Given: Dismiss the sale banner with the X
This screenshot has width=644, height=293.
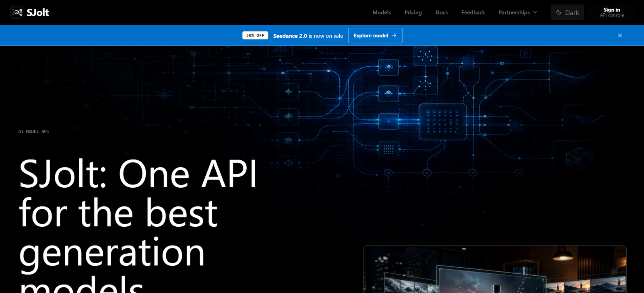Looking at the screenshot, I should (x=620, y=35).
